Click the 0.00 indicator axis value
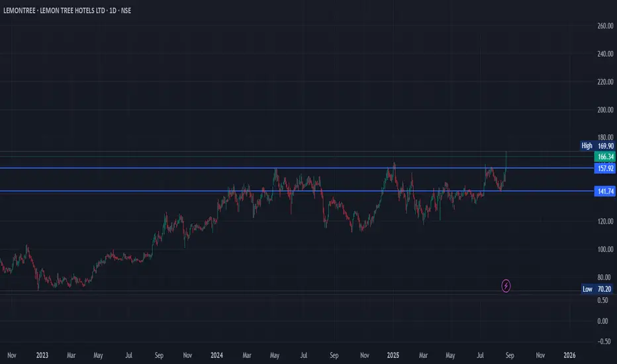The height and width of the screenshot is (364, 617). tap(602, 321)
